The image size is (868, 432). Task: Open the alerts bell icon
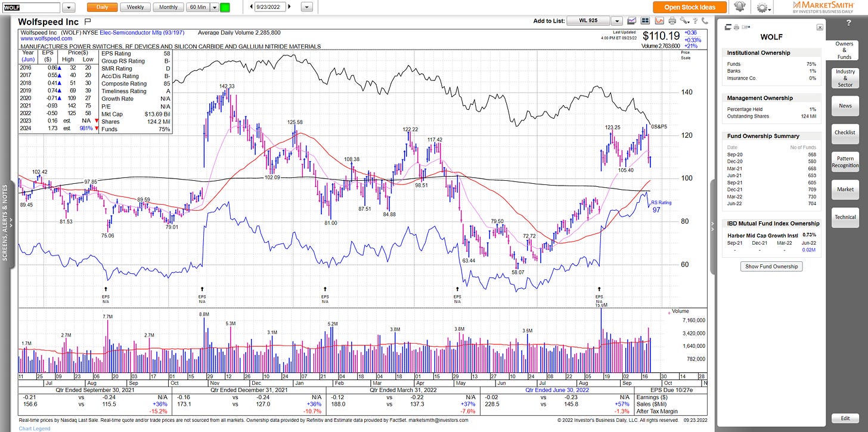(740, 7)
